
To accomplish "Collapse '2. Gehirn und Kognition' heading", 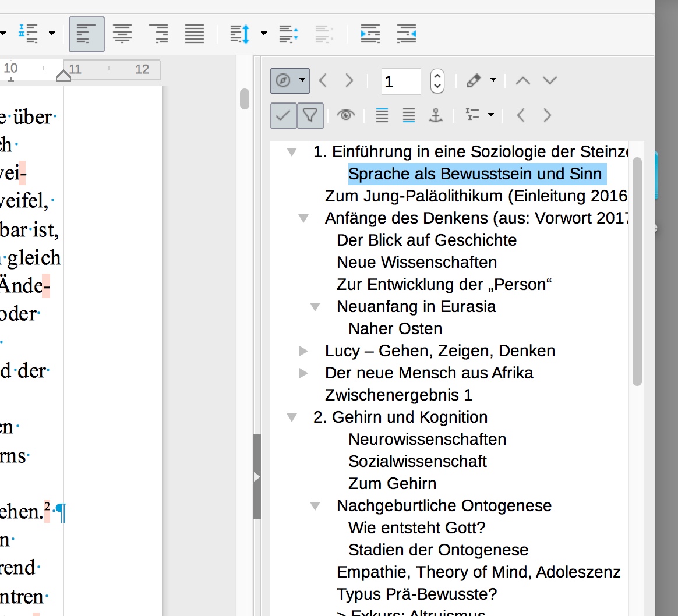I will pos(292,417).
